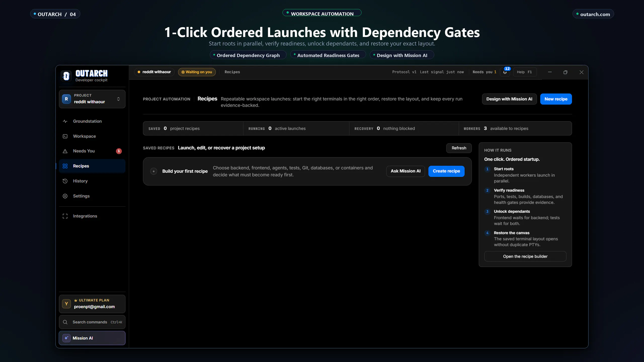This screenshot has height=362, width=644.
Task: Click the Start roots step heading
Action: (x=504, y=169)
